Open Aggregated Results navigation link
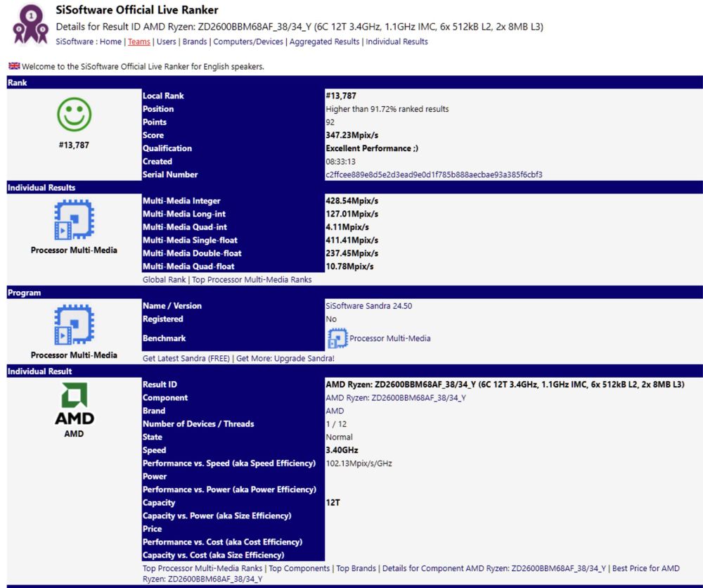The height and width of the screenshot is (588, 703). [324, 41]
